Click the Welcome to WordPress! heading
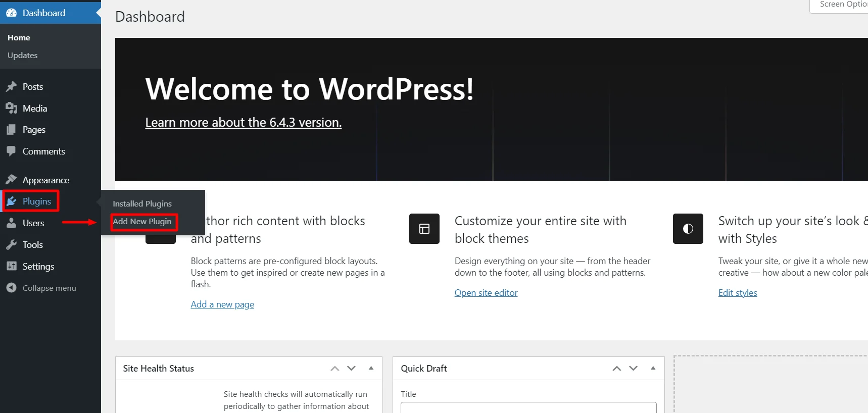The width and height of the screenshot is (868, 413). 310,89
